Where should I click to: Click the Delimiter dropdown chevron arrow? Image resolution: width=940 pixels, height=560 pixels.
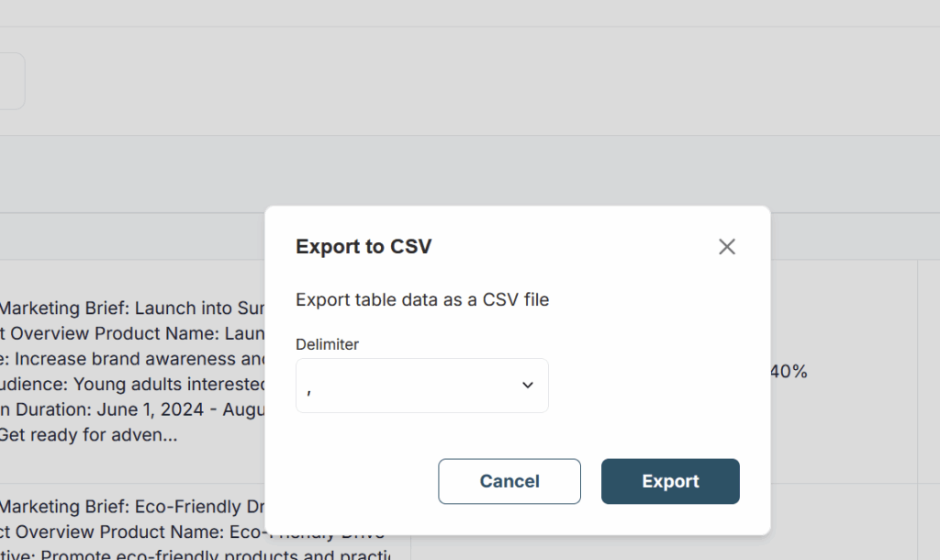click(528, 386)
